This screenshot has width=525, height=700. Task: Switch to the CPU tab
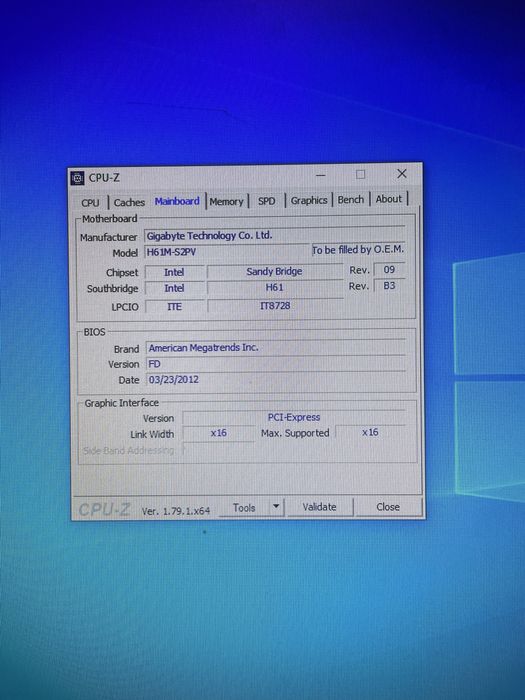(x=90, y=203)
